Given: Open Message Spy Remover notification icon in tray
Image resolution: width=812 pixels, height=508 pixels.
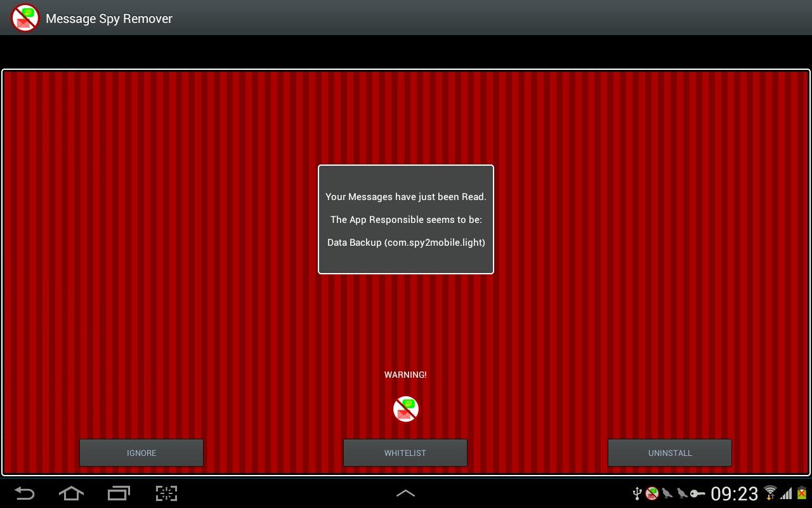Looking at the screenshot, I should tap(652, 493).
